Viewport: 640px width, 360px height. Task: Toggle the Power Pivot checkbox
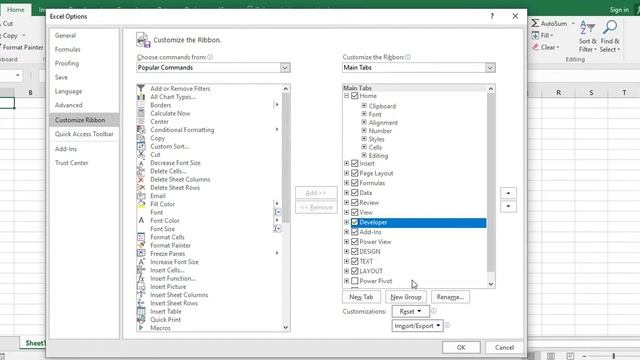point(355,281)
